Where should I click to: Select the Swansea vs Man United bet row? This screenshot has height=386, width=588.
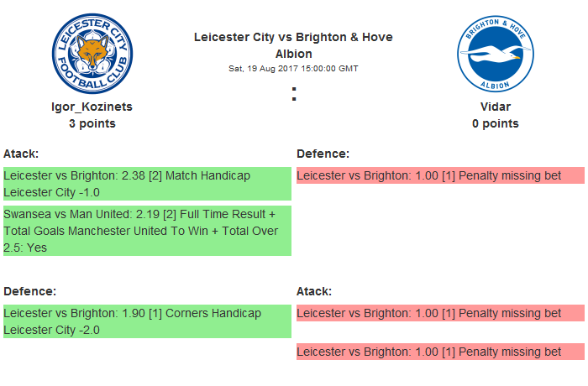click(x=147, y=230)
